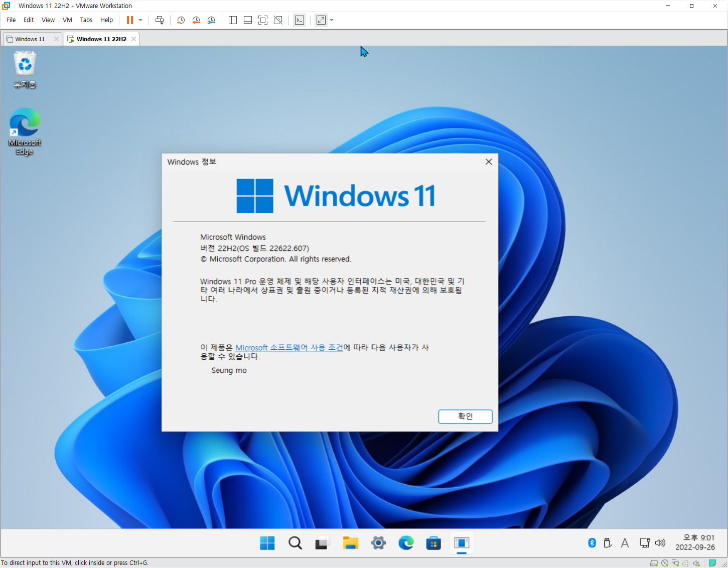
Task: Open the network tray icon
Action: (645, 543)
